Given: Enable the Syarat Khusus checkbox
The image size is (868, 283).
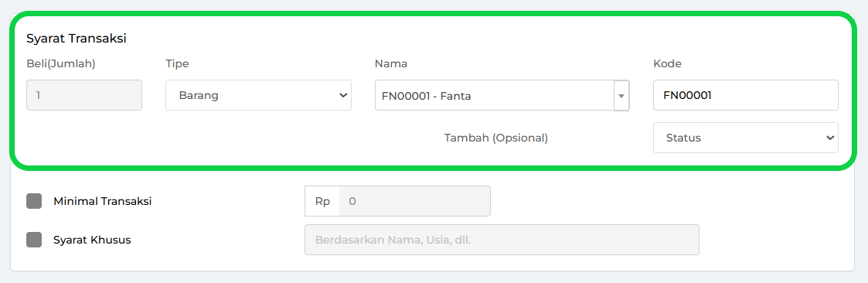Looking at the screenshot, I should point(34,240).
